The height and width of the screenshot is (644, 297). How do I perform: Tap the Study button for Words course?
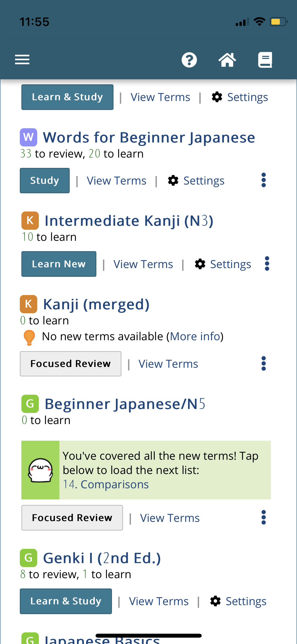tap(45, 181)
